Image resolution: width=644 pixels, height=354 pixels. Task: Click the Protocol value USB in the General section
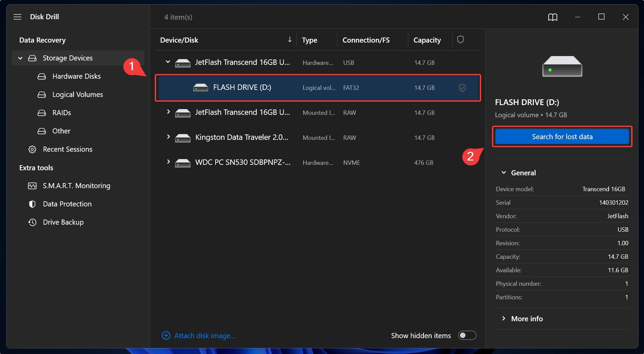tap(623, 230)
